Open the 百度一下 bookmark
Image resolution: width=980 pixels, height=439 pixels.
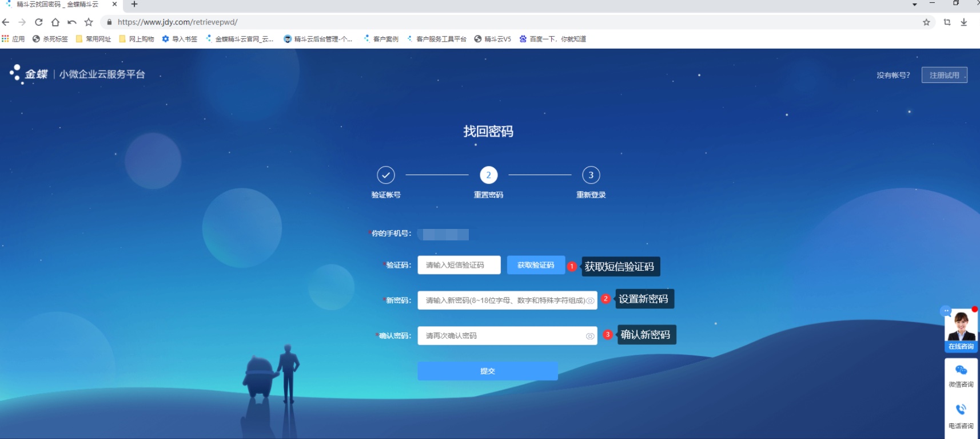[552, 39]
